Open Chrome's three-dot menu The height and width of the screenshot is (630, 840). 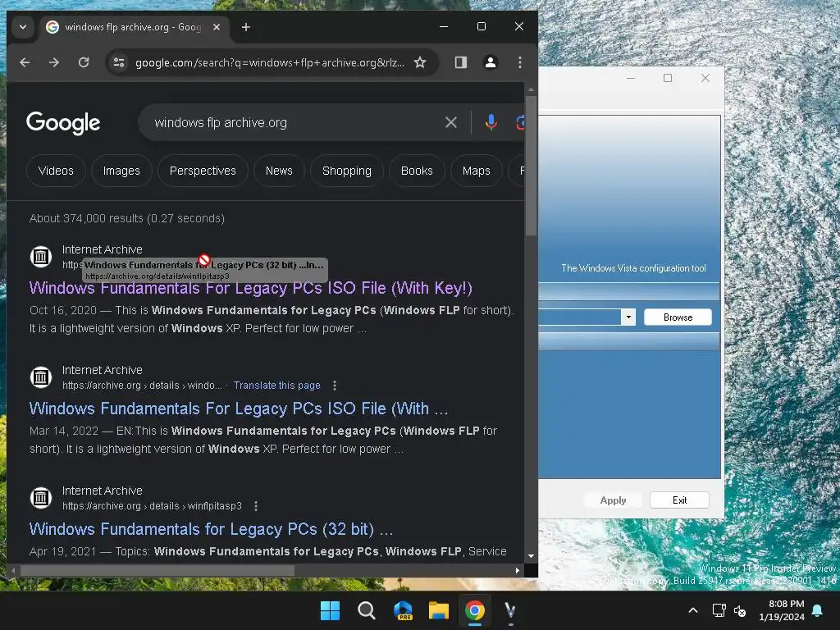click(519, 62)
